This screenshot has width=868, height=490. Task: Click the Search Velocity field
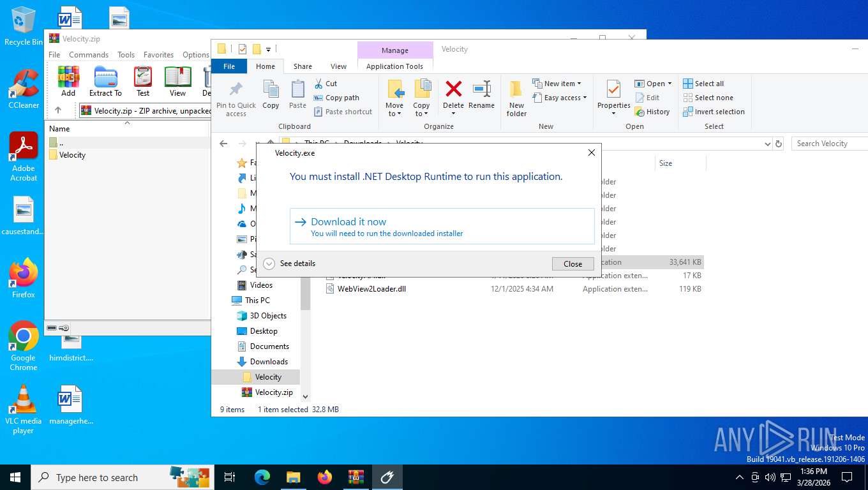[830, 144]
